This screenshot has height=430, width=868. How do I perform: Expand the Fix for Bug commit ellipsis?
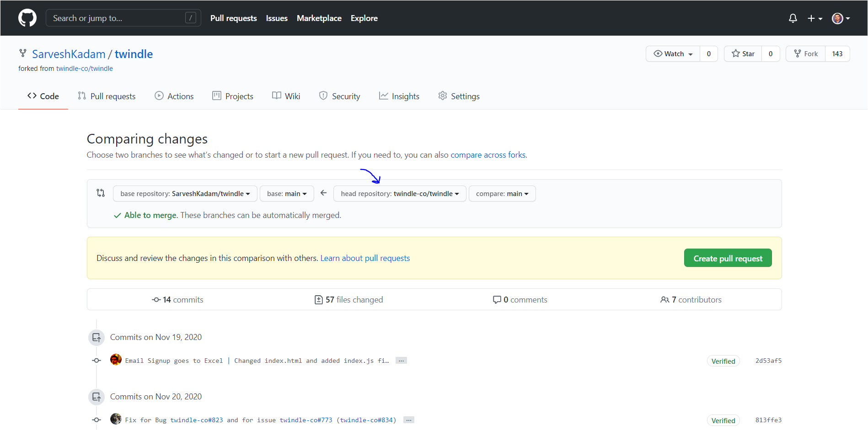click(409, 420)
